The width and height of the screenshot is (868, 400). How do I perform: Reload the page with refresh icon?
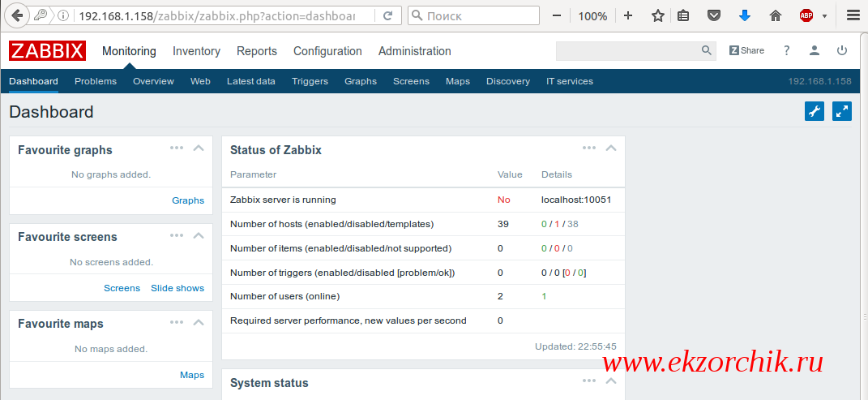click(388, 15)
